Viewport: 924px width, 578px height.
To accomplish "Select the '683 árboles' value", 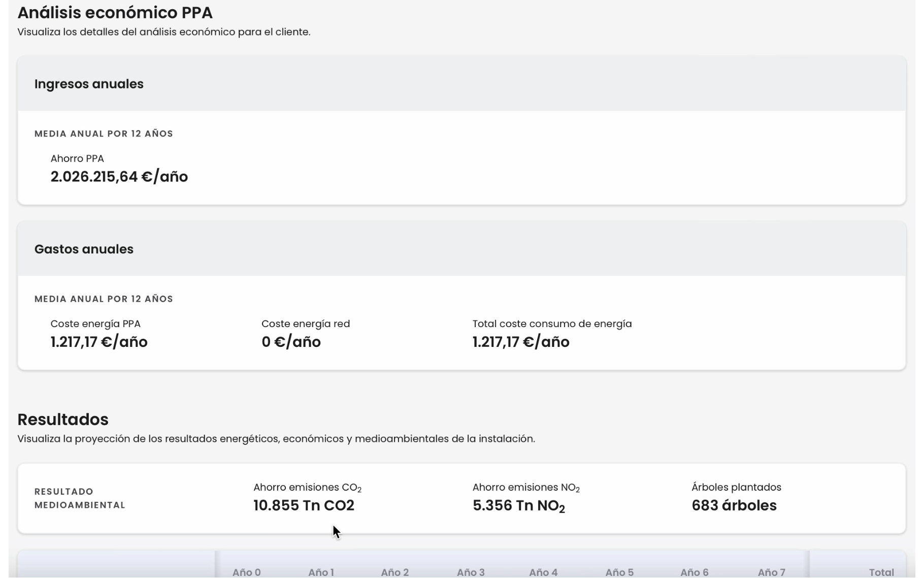I will [x=734, y=505].
